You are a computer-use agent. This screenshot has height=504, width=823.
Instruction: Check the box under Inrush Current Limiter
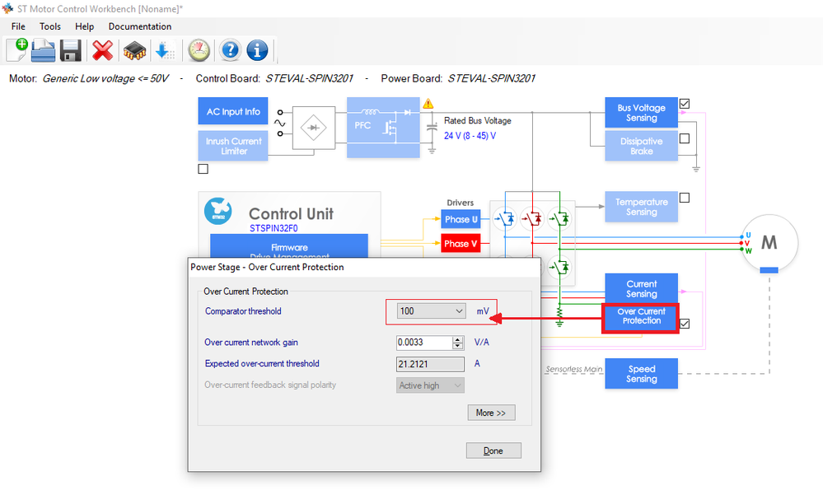click(x=203, y=169)
